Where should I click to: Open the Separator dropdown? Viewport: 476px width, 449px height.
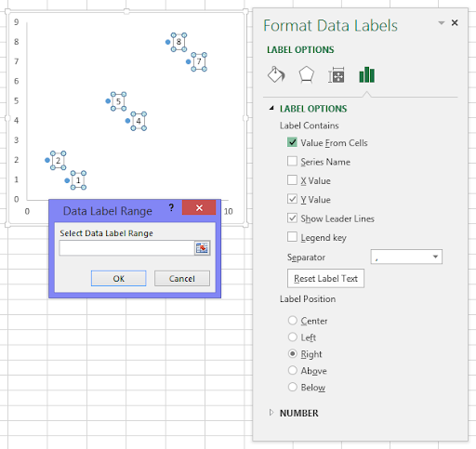pyautogui.click(x=406, y=257)
